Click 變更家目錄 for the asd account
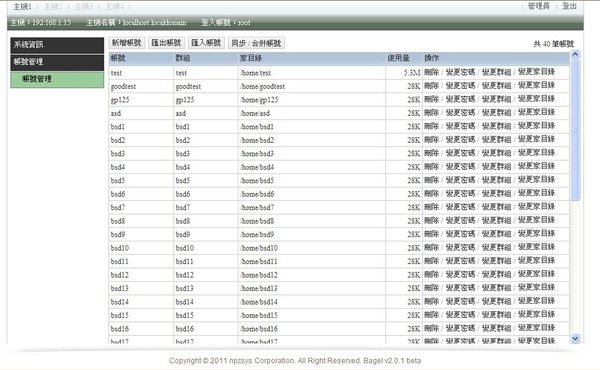600x370 pixels. tap(536, 112)
